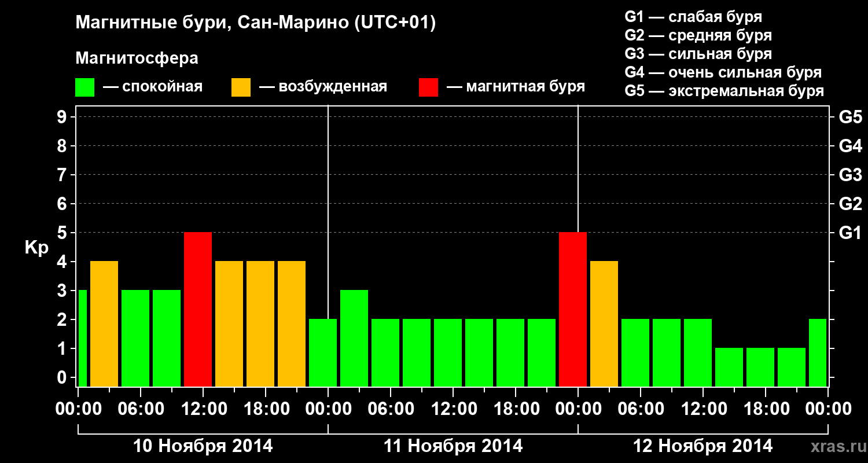This screenshot has width=868, height=463.
Task: Click the orange 'возбужденная' legend swatch
Action: pos(241,87)
